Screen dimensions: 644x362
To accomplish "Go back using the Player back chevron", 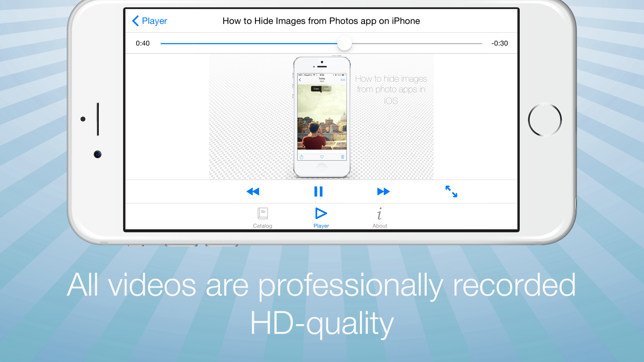I will [150, 21].
